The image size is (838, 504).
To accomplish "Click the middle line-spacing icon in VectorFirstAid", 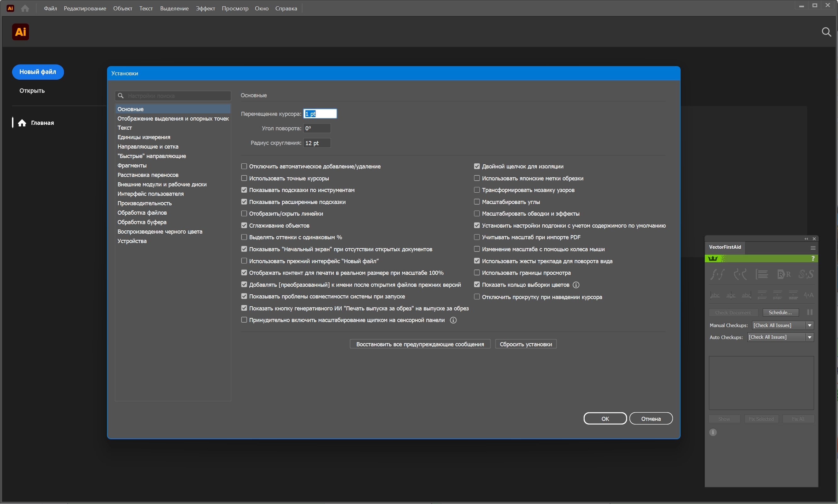I will 778,295.
